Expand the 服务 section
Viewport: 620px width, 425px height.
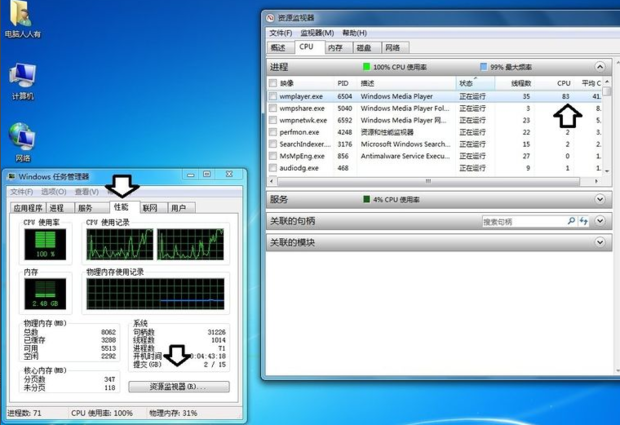[599, 199]
